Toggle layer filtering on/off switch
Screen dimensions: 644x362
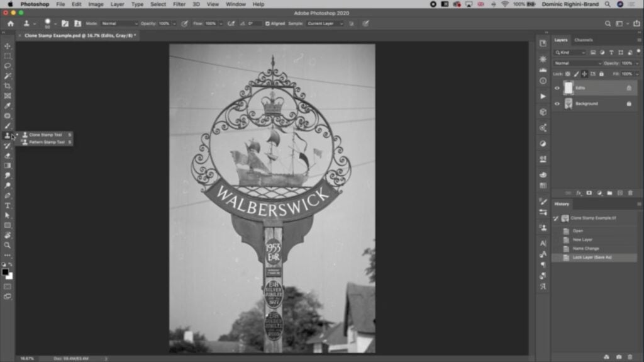[639, 52]
